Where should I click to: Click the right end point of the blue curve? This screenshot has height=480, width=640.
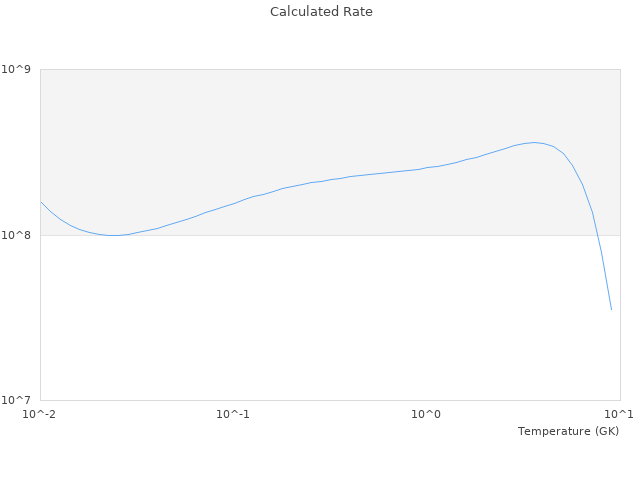611,309
